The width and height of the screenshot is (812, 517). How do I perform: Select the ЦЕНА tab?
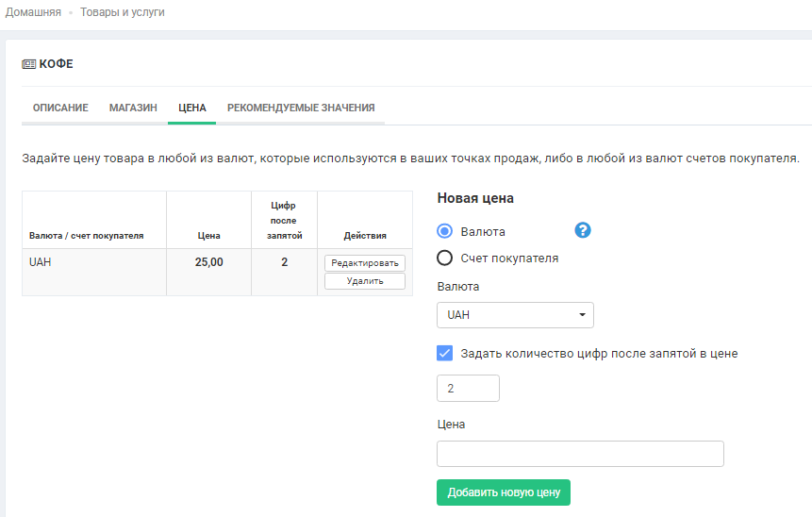pyautogui.click(x=191, y=108)
